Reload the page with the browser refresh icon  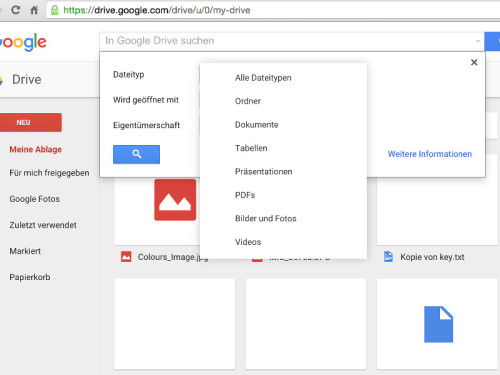click(15, 10)
